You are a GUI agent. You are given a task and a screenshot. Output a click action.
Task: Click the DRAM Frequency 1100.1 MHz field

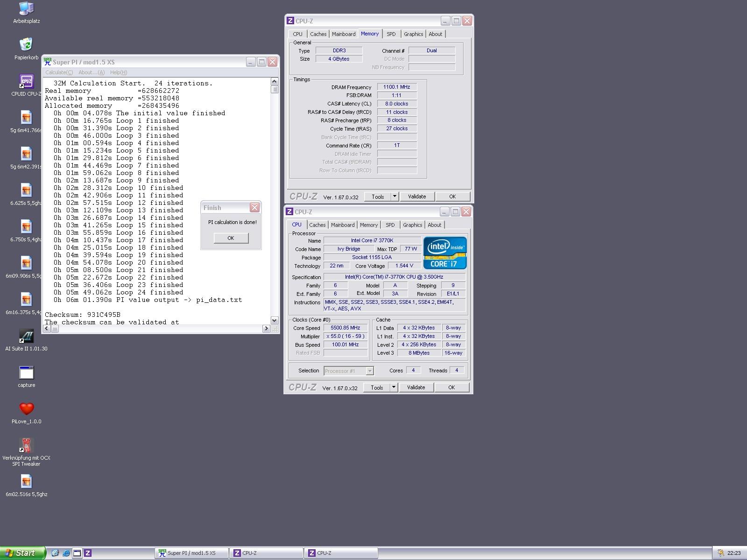[397, 87]
